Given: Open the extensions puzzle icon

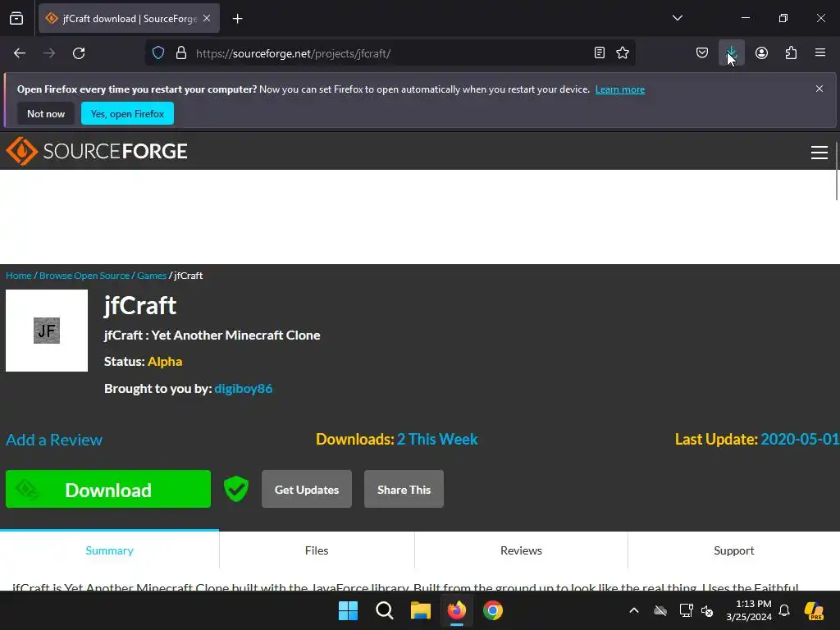Looking at the screenshot, I should 791,52.
